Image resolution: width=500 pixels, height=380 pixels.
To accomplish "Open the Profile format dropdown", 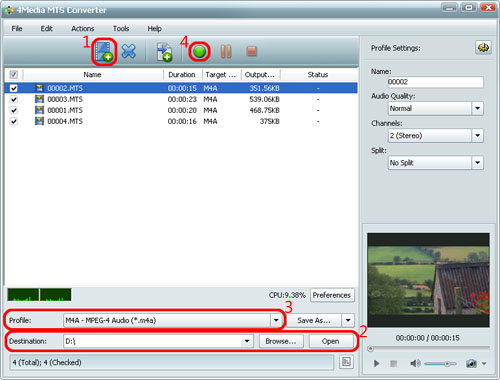I will [x=276, y=320].
